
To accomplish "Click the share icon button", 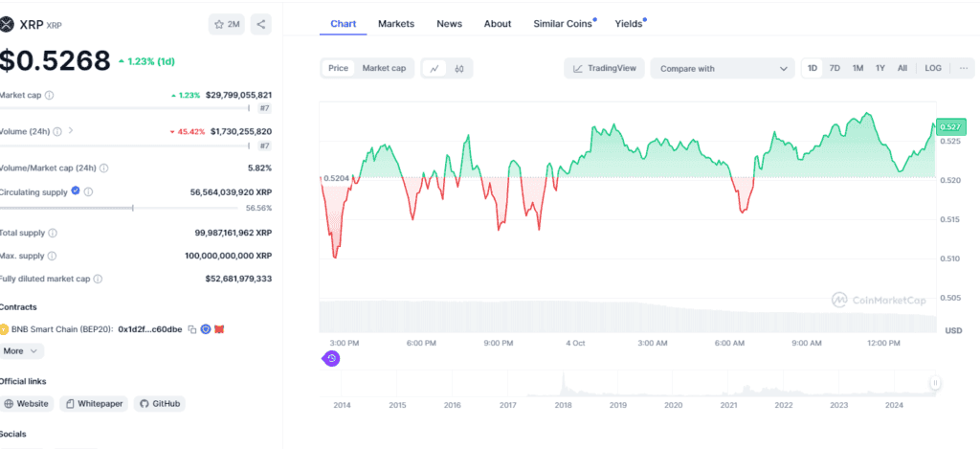I will pos(261,24).
